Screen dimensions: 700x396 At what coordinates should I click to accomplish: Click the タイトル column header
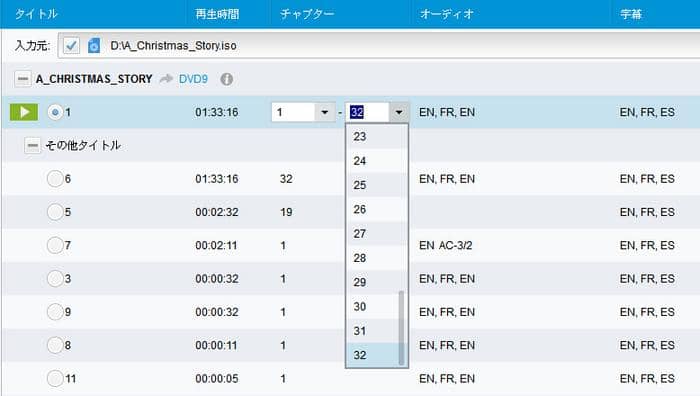click(x=36, y=14)
